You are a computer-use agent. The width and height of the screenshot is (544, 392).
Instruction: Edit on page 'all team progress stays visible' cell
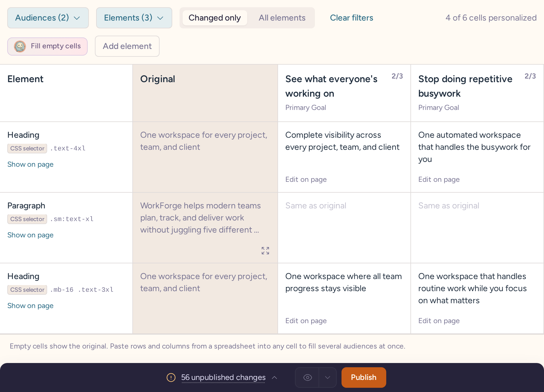coord(306,321)
